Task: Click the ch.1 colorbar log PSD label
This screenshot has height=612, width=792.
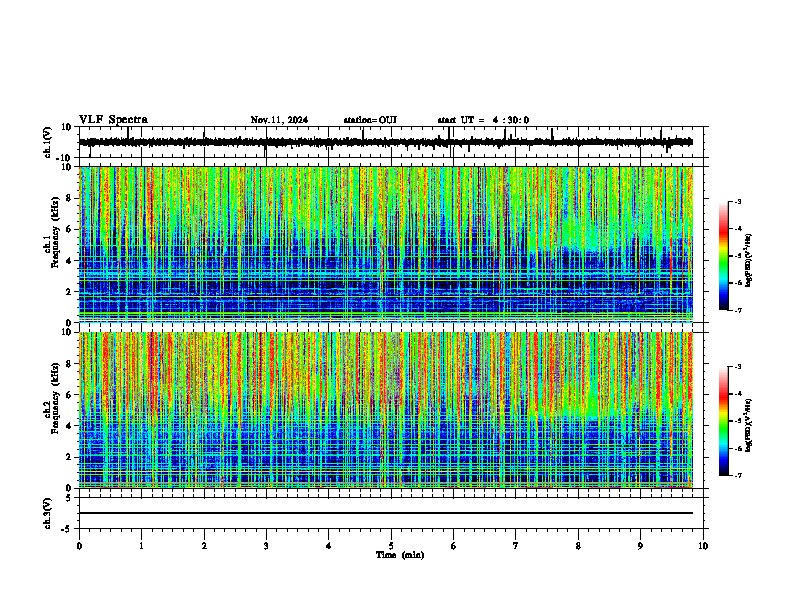Action: coord(749,260)
